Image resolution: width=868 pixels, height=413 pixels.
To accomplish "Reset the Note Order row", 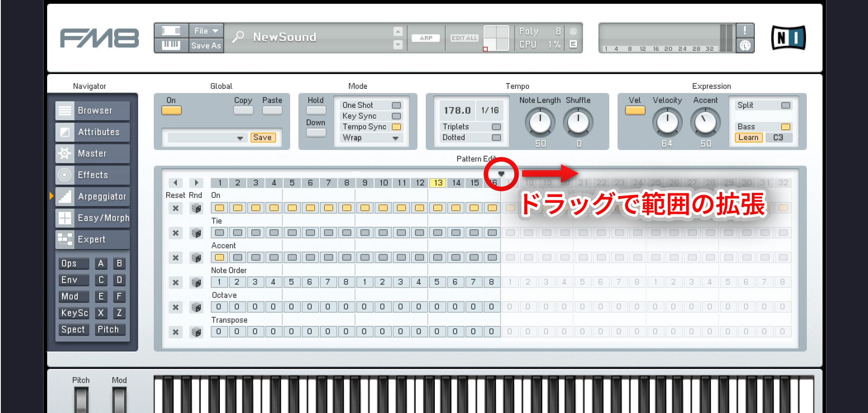I will [176, 282].
